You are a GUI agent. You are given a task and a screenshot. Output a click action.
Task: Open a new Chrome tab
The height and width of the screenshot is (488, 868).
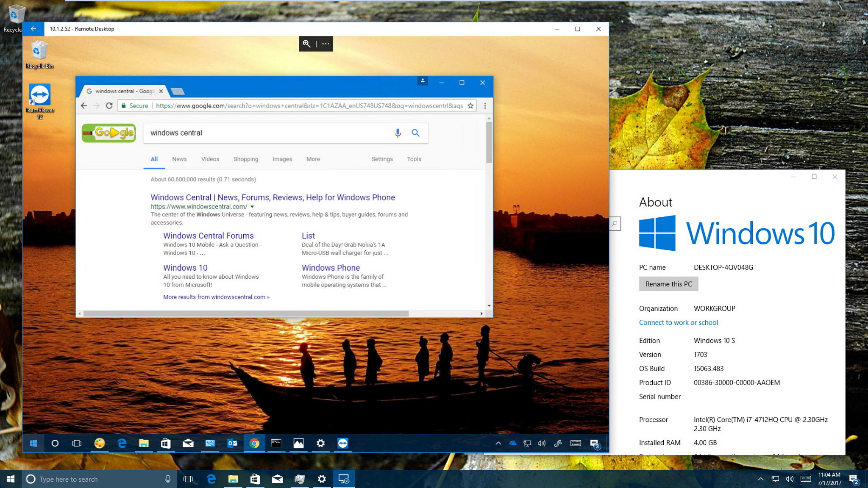coord(178,91)
